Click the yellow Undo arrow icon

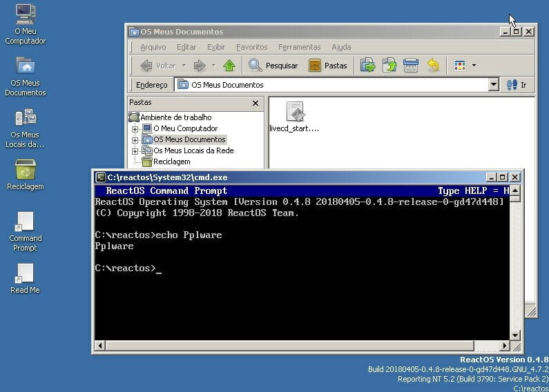pyautogui.click(x=433, y=66)
